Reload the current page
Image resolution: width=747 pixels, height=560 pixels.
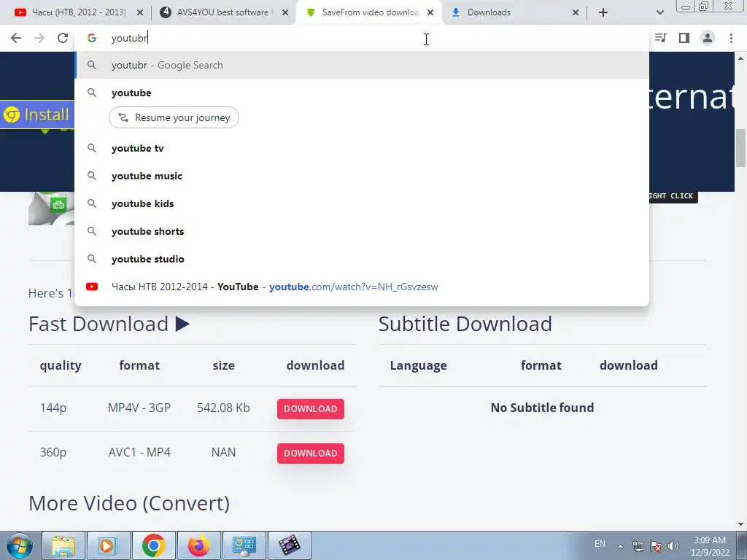point(63,38)
